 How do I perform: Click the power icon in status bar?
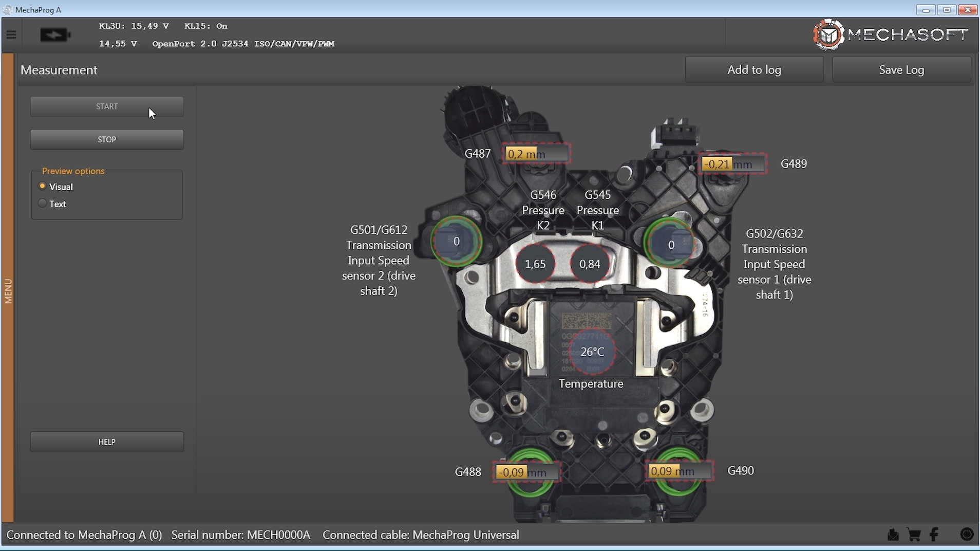pos(967,535)
